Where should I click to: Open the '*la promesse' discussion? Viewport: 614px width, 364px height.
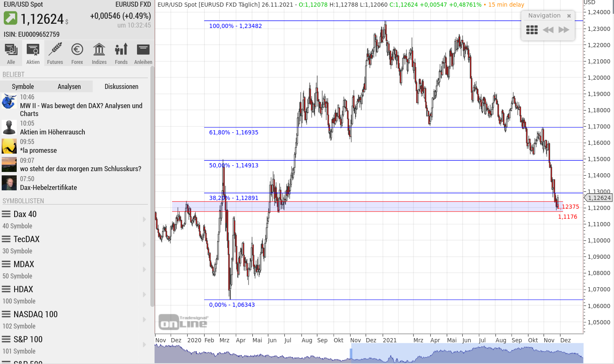38,150
